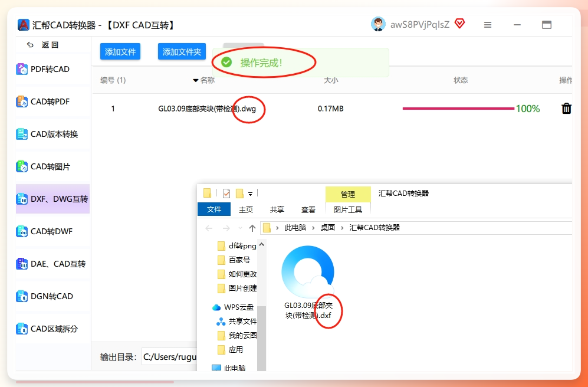Click the 汇帮CAD转换器 breadcrumb segment

click(x=375, y=228)
